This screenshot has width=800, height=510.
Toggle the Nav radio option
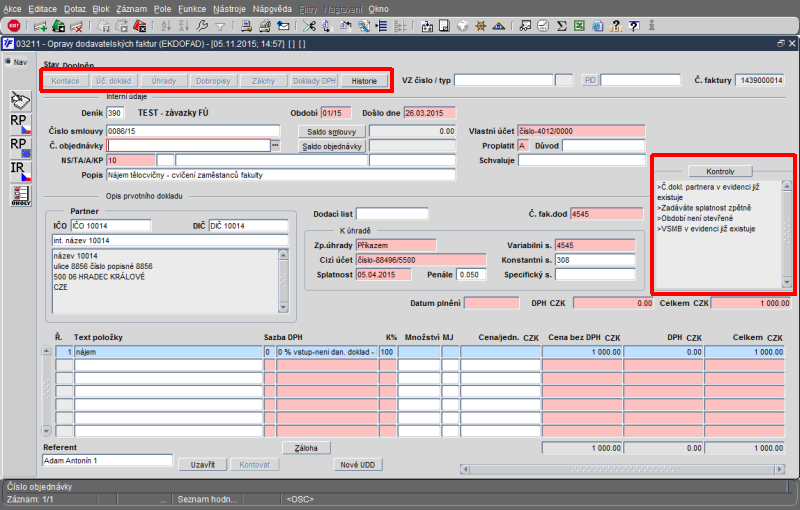[10, 64]
